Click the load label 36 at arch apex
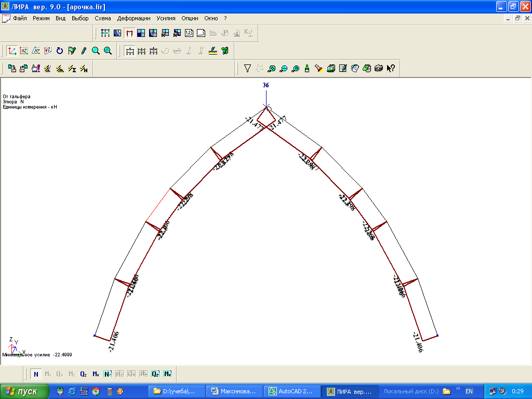532x399 pixels. [x=265, y=85]
